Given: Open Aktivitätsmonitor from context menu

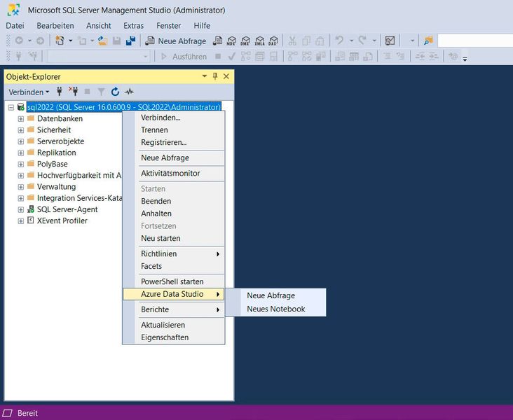Looking at the screenshot, I should (x=174, y=174).
